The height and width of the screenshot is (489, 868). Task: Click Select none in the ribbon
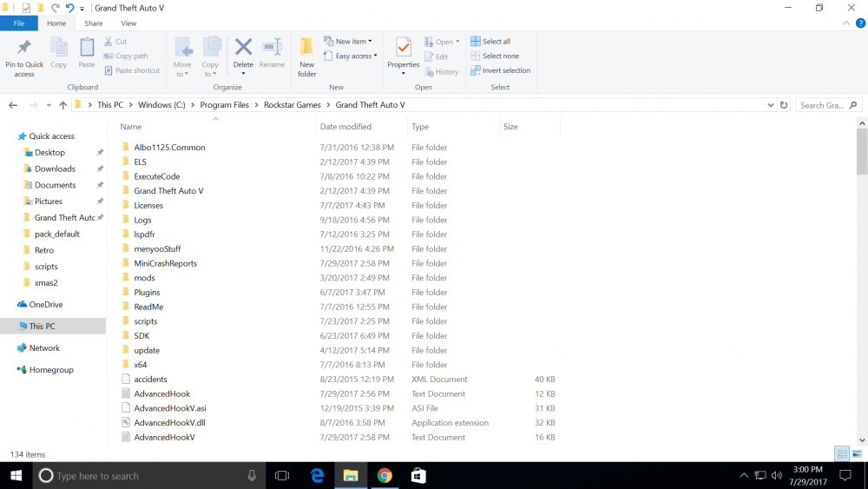495,56
